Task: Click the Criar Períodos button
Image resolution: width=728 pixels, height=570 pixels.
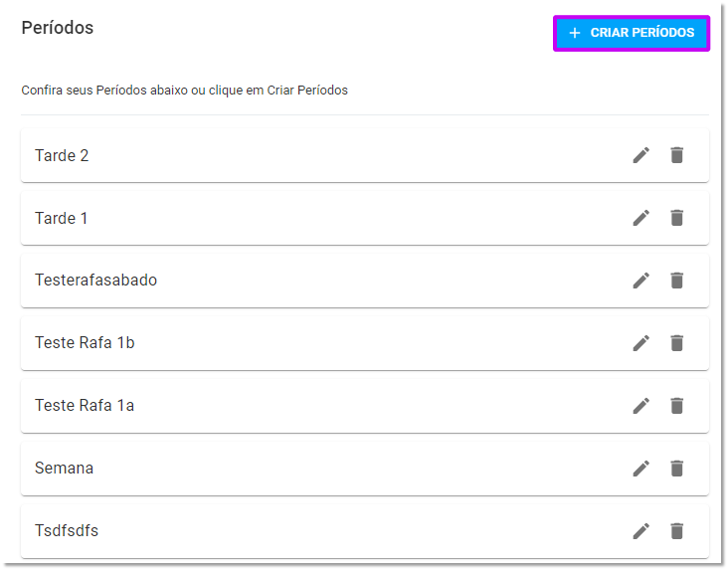Action: click(x=632, y=33)
